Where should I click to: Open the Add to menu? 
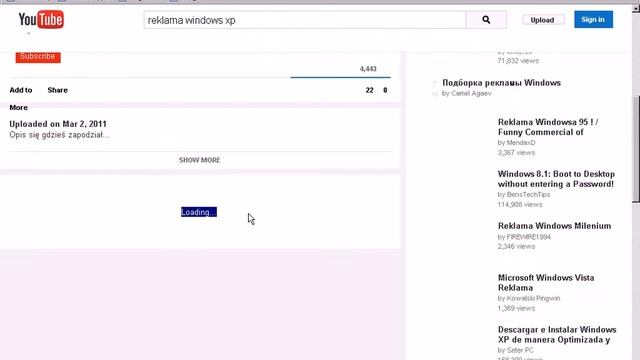pos(21,90)
